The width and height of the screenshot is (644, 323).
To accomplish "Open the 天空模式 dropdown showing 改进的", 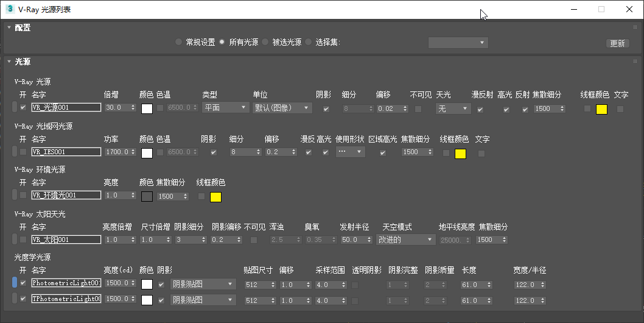I will point(405,240).
